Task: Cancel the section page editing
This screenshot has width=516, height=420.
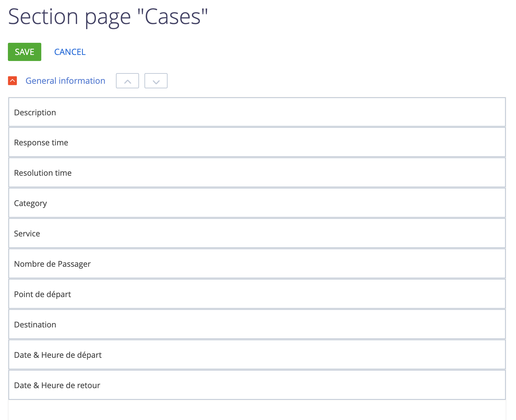Action: (70, 52)
